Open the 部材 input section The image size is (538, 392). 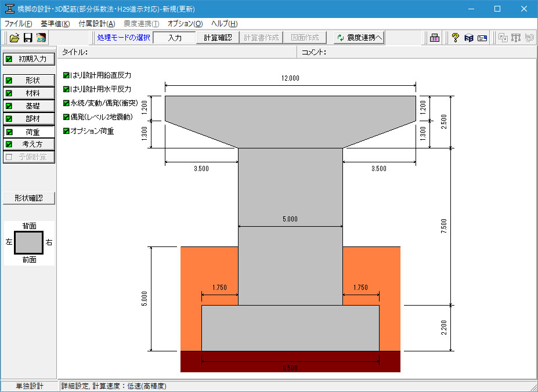pyautogui.click(x=29, y=119)
